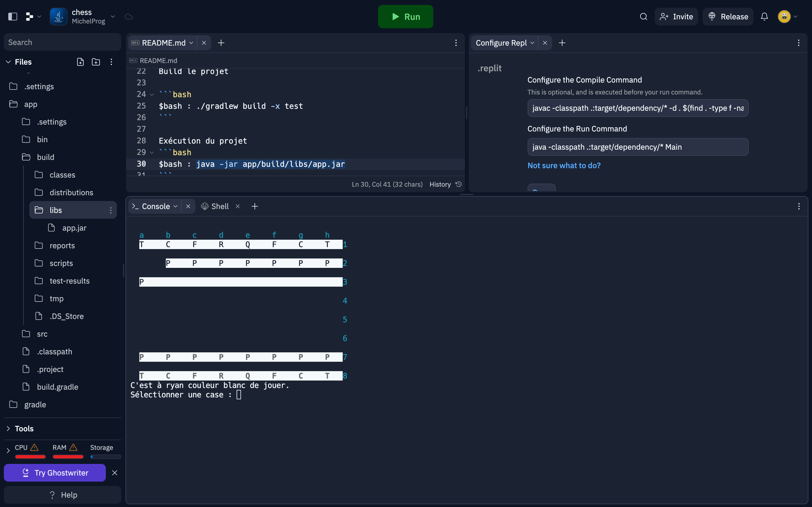The height and width of the screenshot is (507, 812).
Task: Open the Files three-dot menu
Action: [x=111, y=62]
